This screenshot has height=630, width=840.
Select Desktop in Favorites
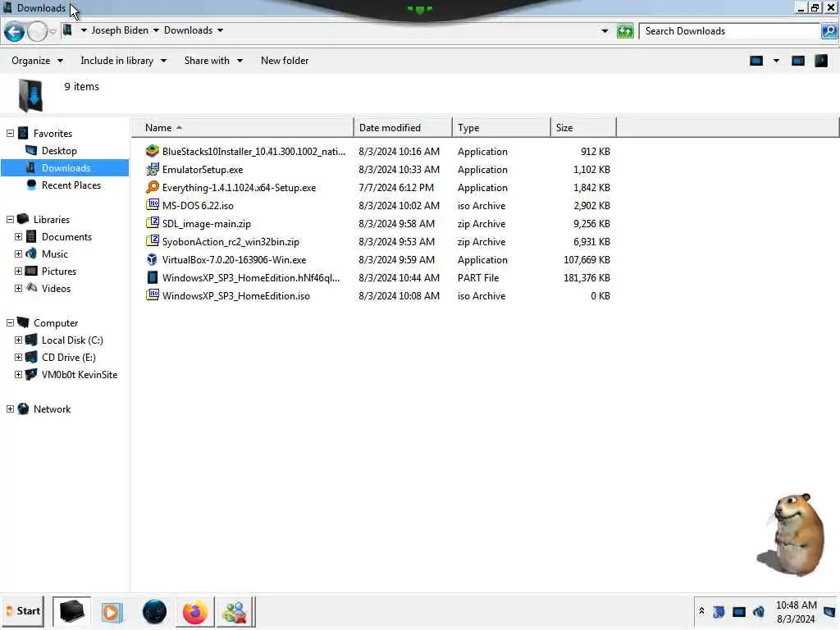(59, 151)
